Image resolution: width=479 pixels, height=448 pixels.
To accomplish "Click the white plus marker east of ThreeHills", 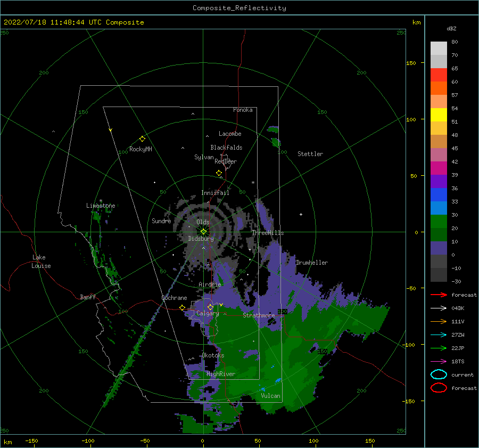I will pos(301,214).
